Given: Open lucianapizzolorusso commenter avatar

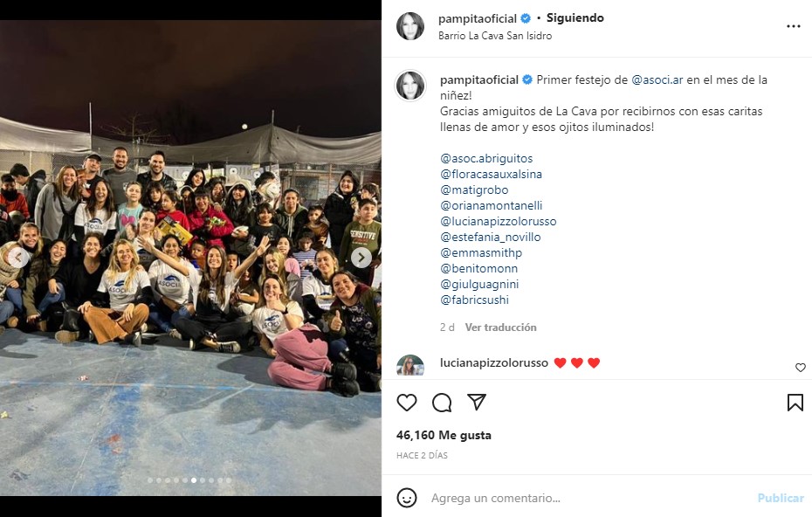Looking at the screenshot, I should [x=410, y=365].
